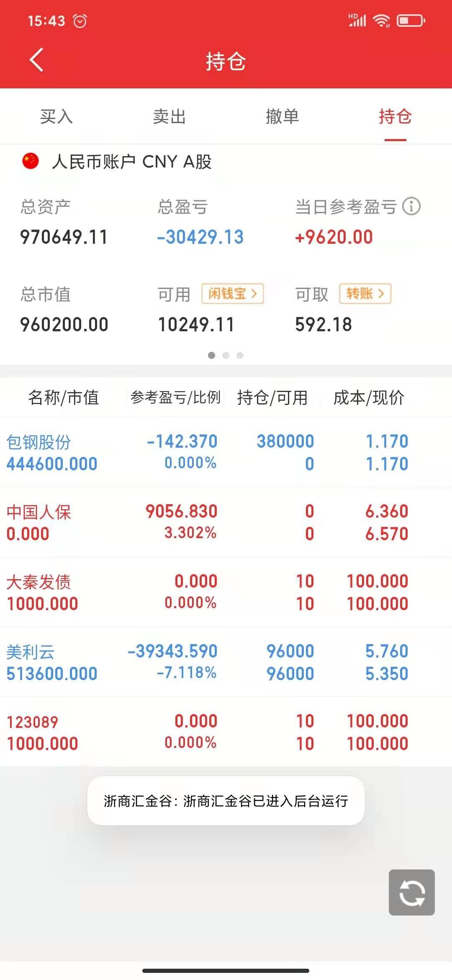The height and width of the screenshot is (980, 452).
Task: Tap the battery indicator icon
Action: click(x=411, y=20)
